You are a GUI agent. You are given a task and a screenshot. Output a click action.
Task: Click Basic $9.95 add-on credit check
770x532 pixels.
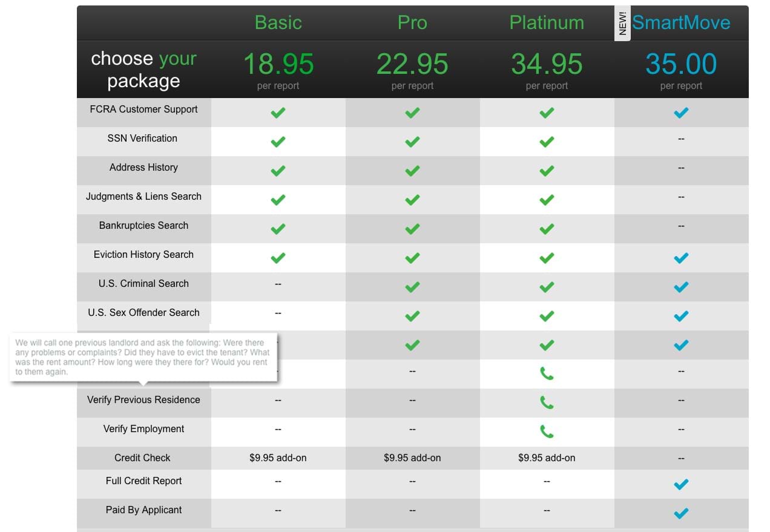pyautogui.click(x=278, y=458)
